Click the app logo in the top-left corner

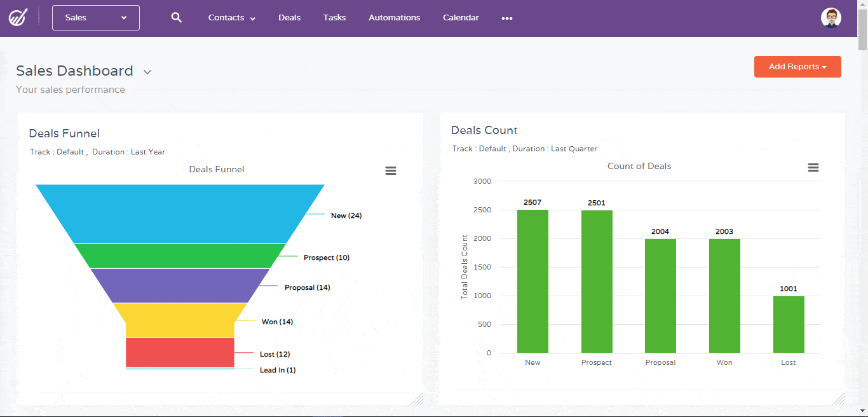[x=18, y=17]
